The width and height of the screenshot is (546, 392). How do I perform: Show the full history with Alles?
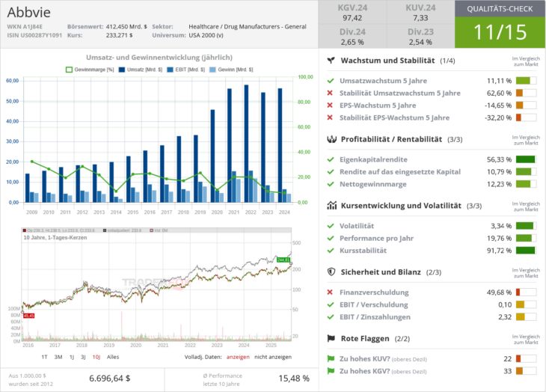click(x=113, y=357)
